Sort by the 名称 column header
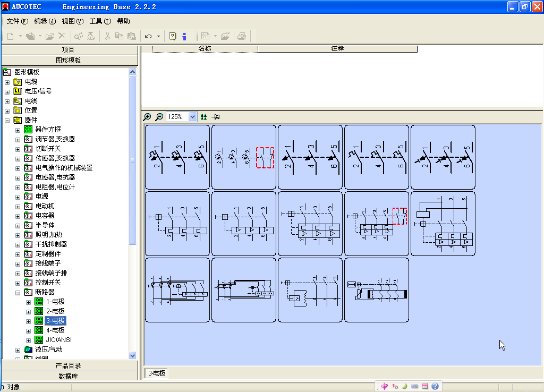The height and width of the screenshot is (392, 544). (x=205, y=48)
